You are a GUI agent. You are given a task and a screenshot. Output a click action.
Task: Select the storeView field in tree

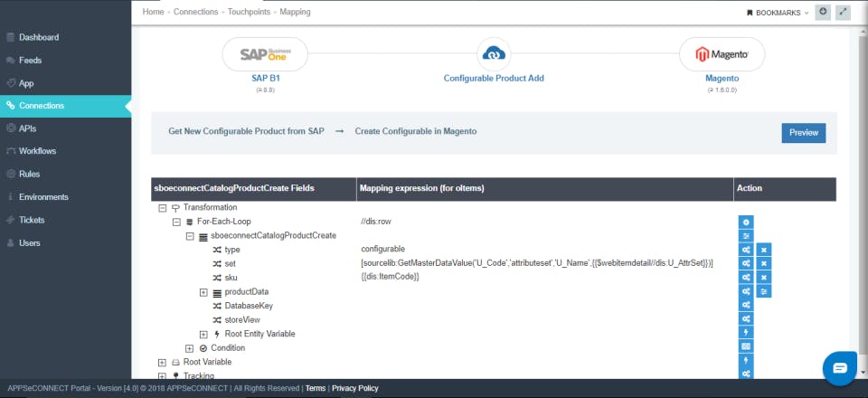pos(244,319)
